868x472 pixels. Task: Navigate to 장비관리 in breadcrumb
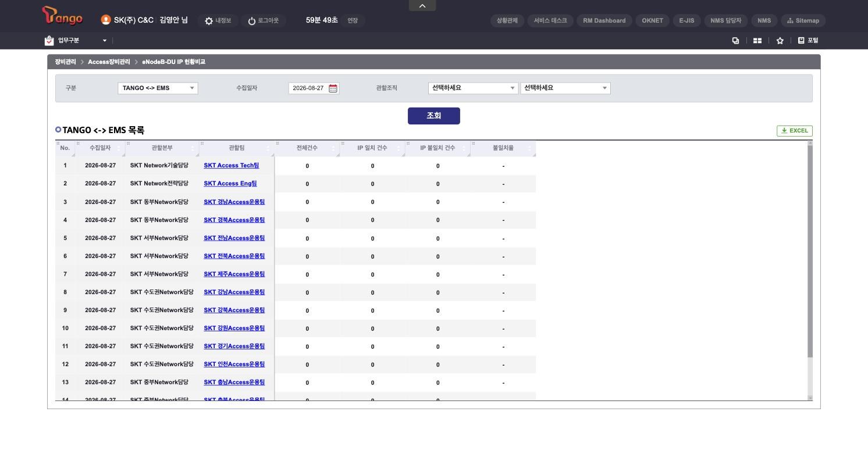click(65, 62)
